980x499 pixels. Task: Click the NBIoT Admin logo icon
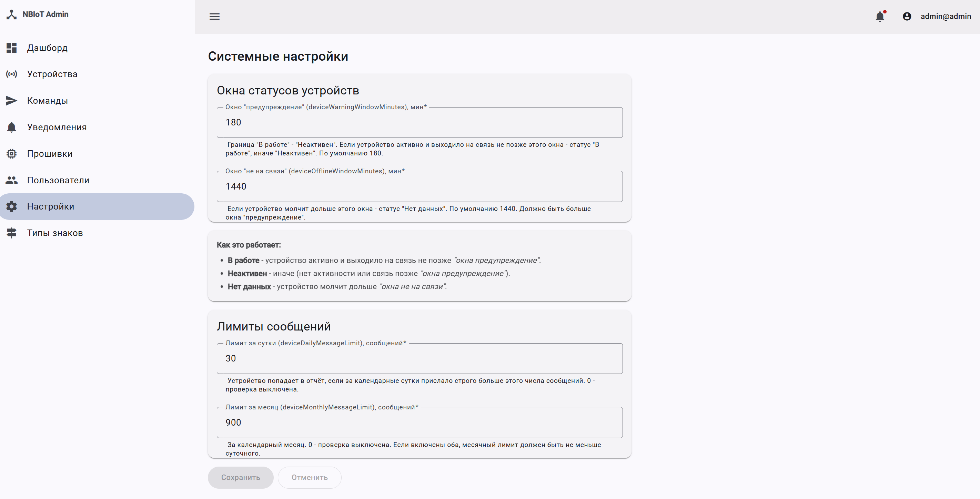point(12,14)
